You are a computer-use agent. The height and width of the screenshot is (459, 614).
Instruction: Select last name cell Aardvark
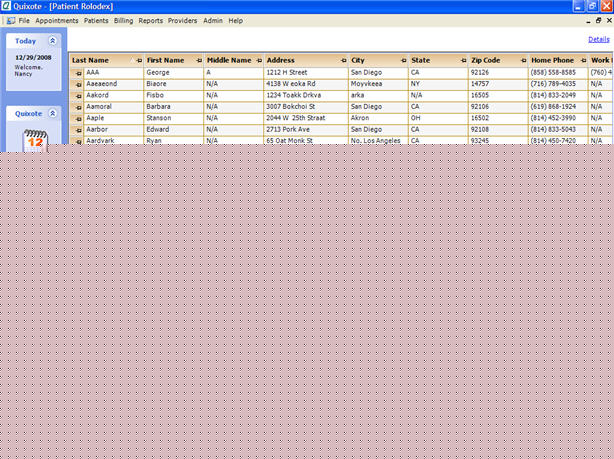coord(114,141)
